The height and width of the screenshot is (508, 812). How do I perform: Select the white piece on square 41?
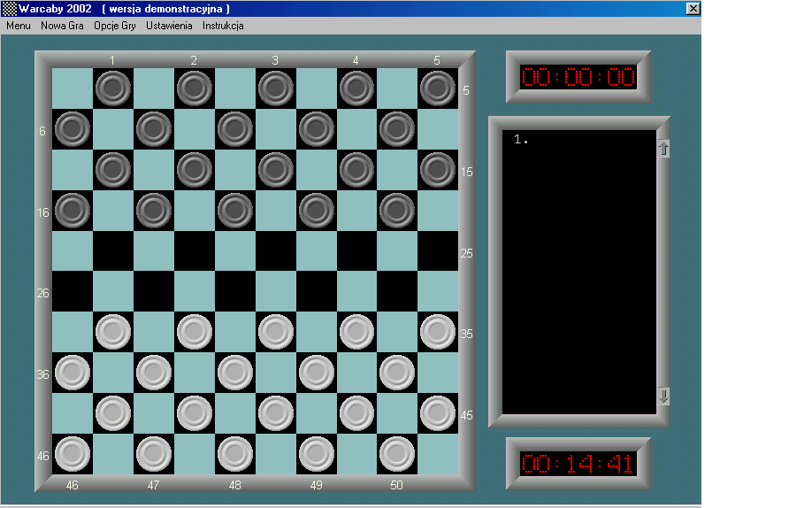tap(113, 413)
